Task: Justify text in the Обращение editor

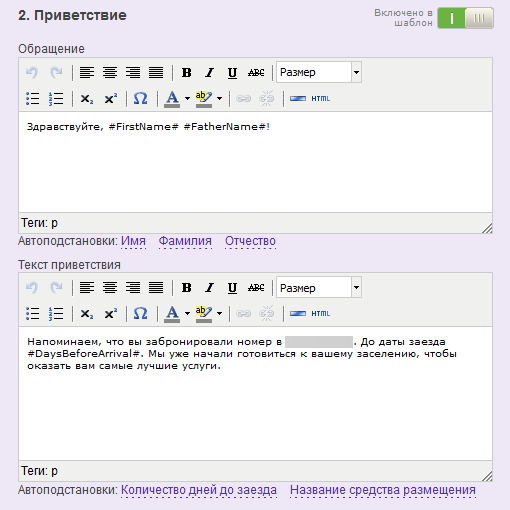Action: [156, 72]
